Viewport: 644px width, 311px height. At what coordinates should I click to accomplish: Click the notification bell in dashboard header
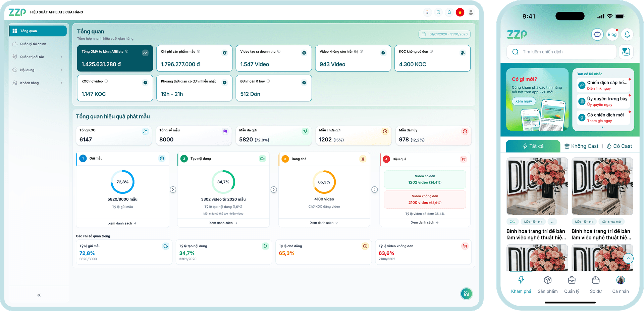(x=449, y=12)
